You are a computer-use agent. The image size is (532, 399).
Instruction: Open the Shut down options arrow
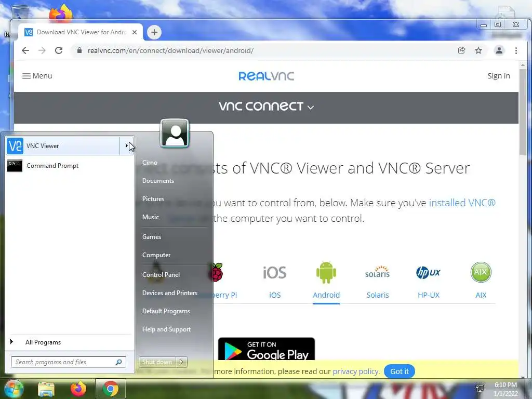pos(181,362)
